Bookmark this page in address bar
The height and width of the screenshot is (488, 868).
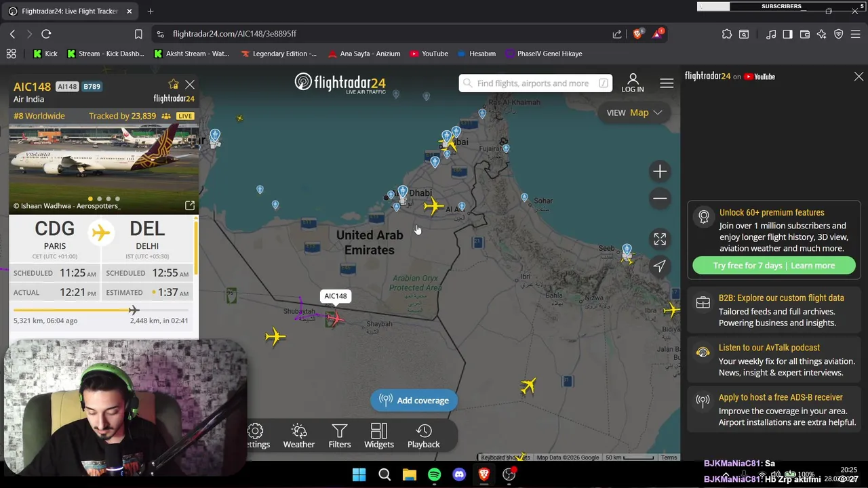[x=138, y=34]
